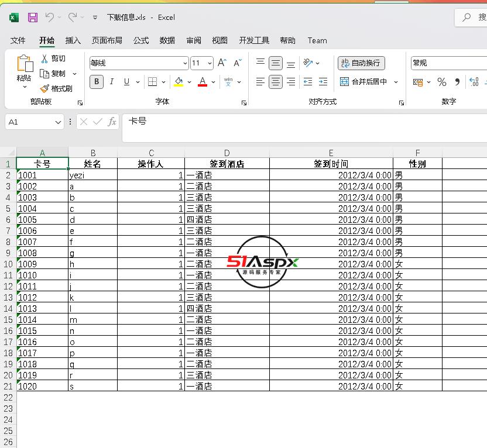Increase indent
This screenshot has width=487, height=448.
(x=323, y=82)
